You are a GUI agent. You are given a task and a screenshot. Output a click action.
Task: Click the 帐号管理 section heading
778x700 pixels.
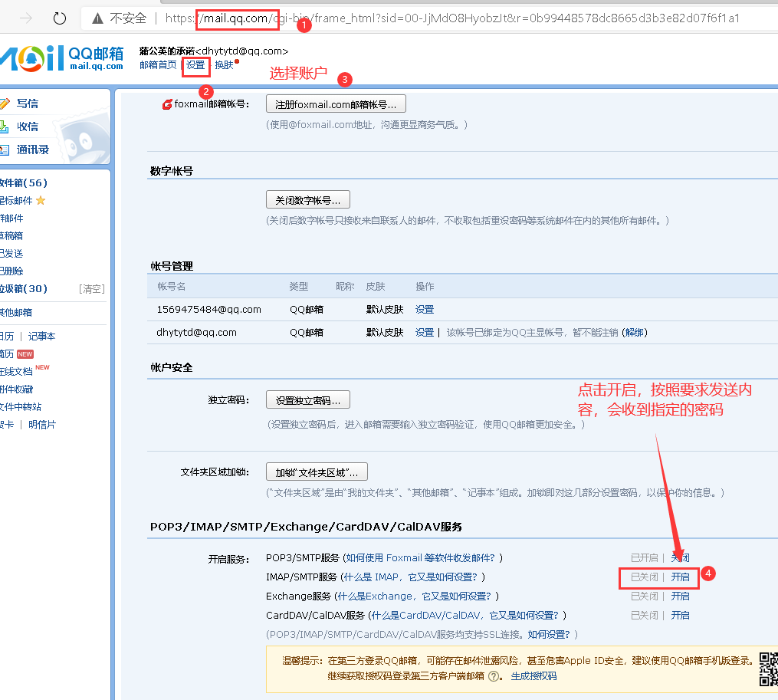click(x=172, y=266)
